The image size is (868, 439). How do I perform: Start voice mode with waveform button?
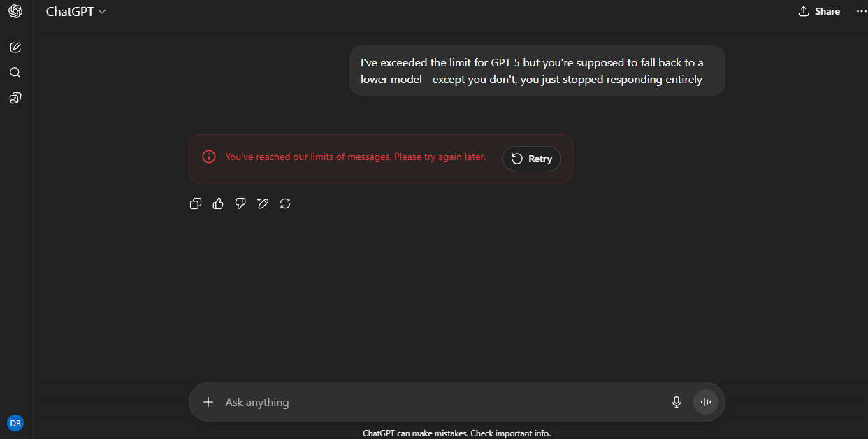coord(706,402)
